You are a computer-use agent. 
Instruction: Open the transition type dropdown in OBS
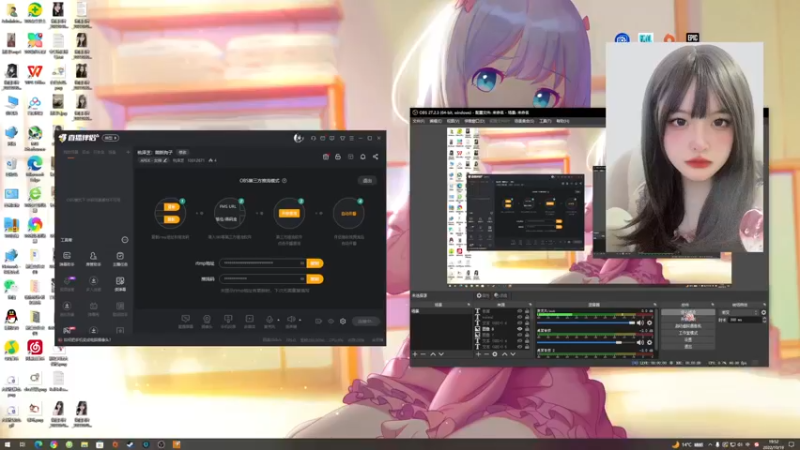click(x=739, y=312)
